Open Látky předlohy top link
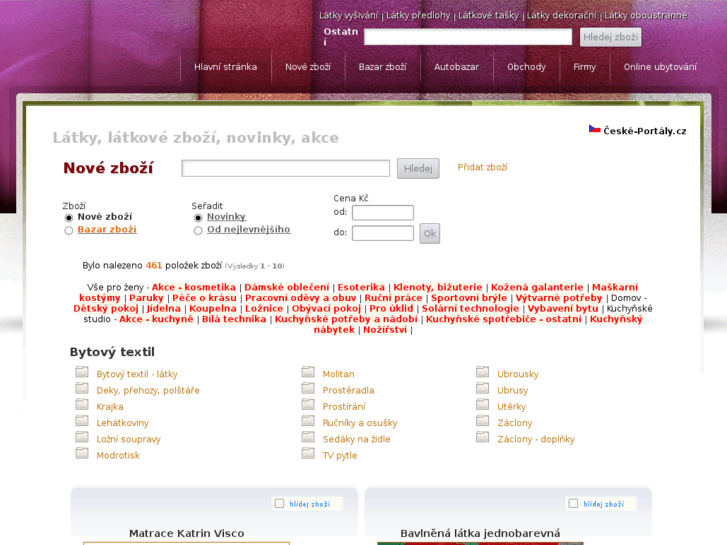Image resolution: width=727 pixels, height=545 pixels. pyautogui.click(x=418, y=15)
